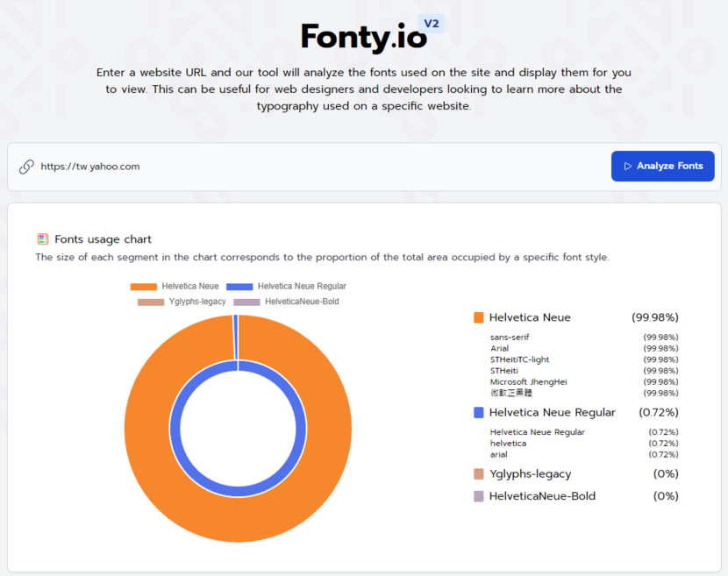
Task: Click the link icon beside URL field
Action: click(x=26, y=167)
